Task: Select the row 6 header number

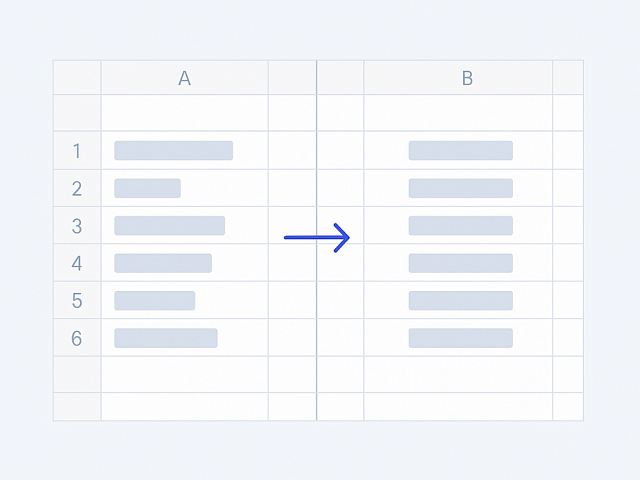Action: point(77,338)
